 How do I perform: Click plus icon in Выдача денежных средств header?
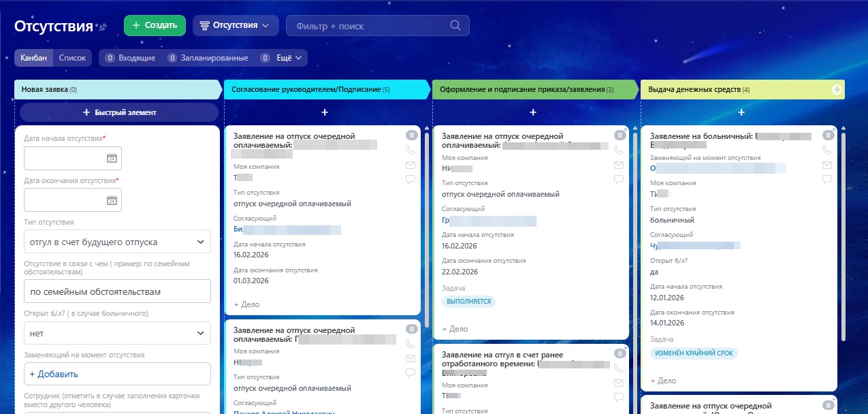(x=837, y=90)
